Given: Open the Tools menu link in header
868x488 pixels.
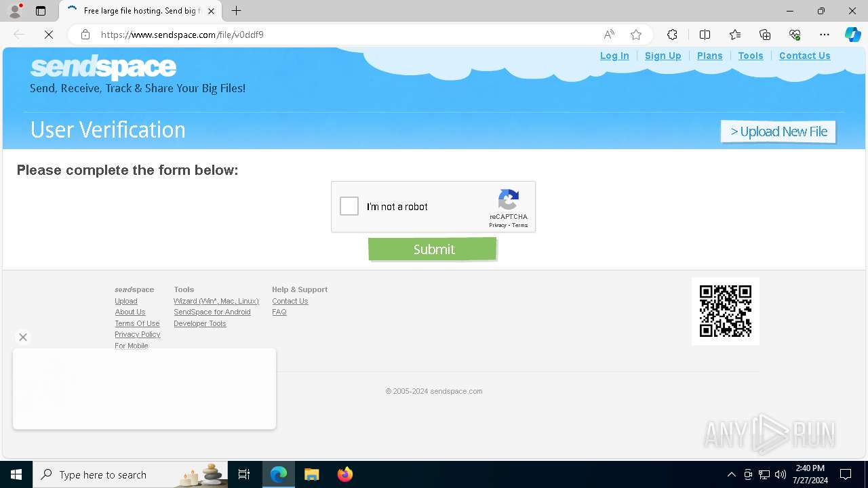Looking at the screenshot, I should (751, 56).
